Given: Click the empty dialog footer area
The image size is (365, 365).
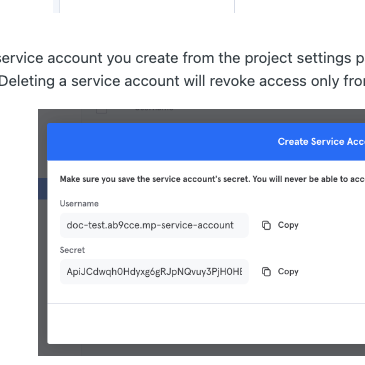Looking at the screenshot, I should click(206, 323).
